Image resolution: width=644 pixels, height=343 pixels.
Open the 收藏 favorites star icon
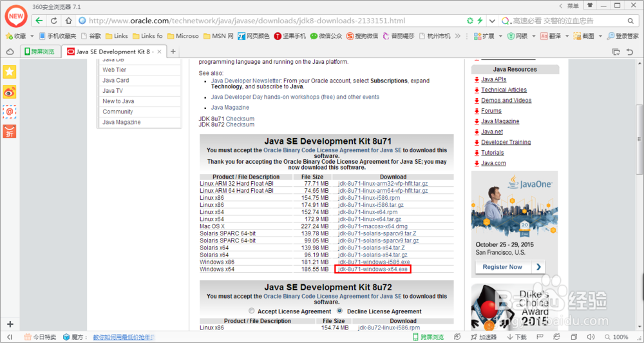click(15, 36)
